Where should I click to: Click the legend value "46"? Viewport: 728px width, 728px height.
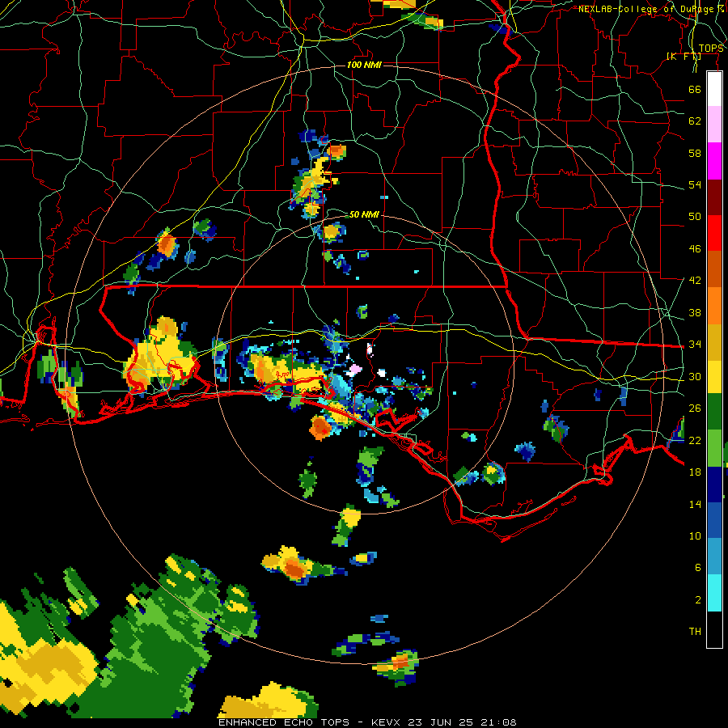(695, 249)
